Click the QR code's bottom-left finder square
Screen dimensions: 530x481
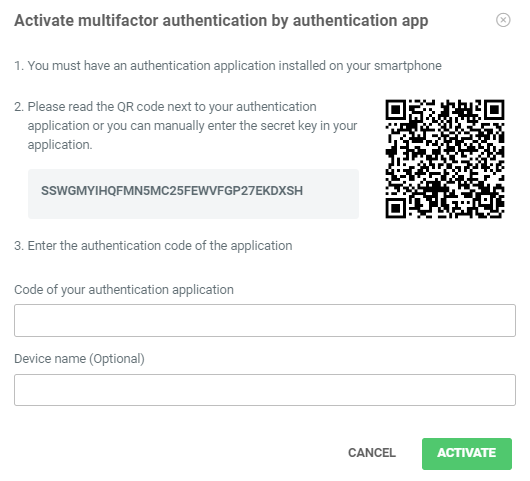pos(395,208)
